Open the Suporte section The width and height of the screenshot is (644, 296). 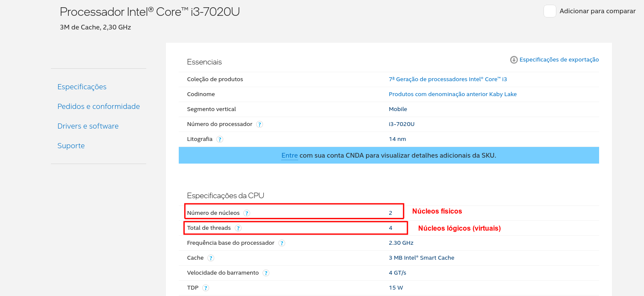71,146
